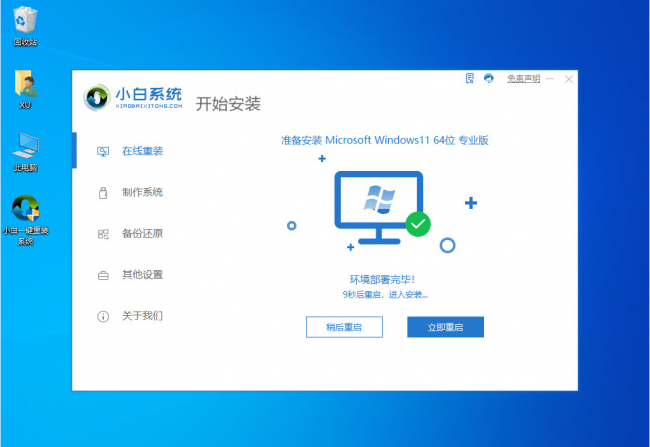Click the 立即重启 button
This screenshot has height=447, width=650.
(x=445, y=327)
